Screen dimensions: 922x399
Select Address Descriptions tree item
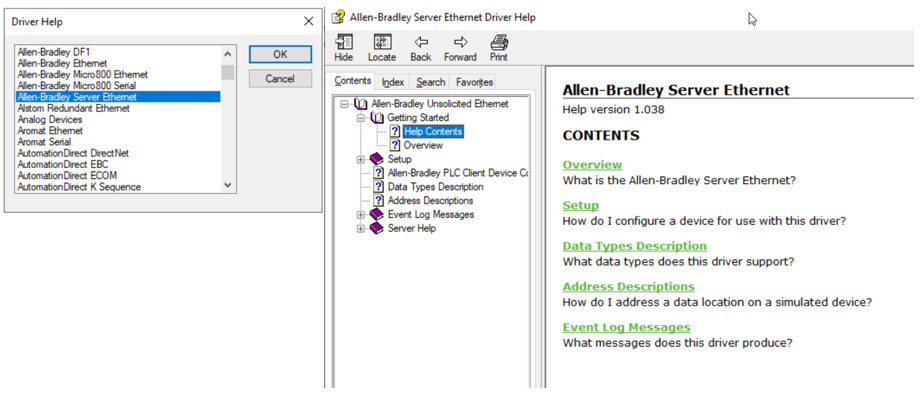click(x=430, y=200)
